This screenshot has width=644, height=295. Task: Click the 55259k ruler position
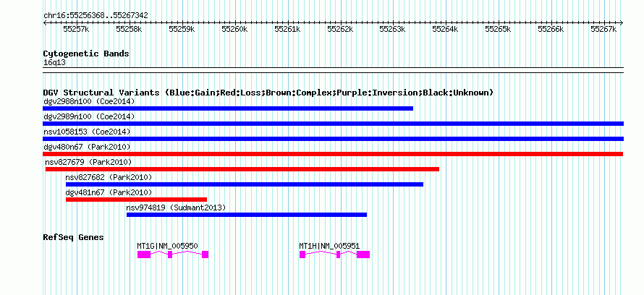182,29
